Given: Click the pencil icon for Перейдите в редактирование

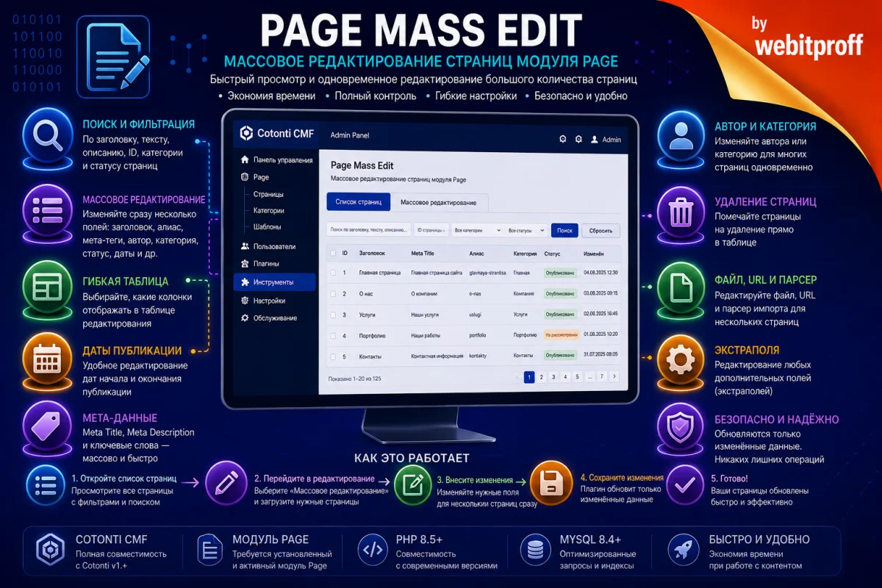Looking at the screenshot, I should coord(225,484).
